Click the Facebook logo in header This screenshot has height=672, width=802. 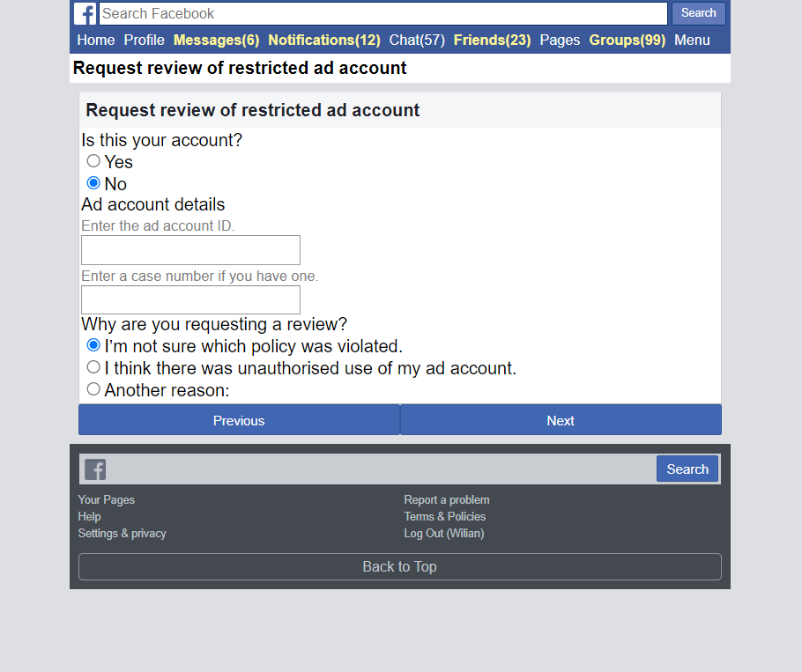click(85, 14)
